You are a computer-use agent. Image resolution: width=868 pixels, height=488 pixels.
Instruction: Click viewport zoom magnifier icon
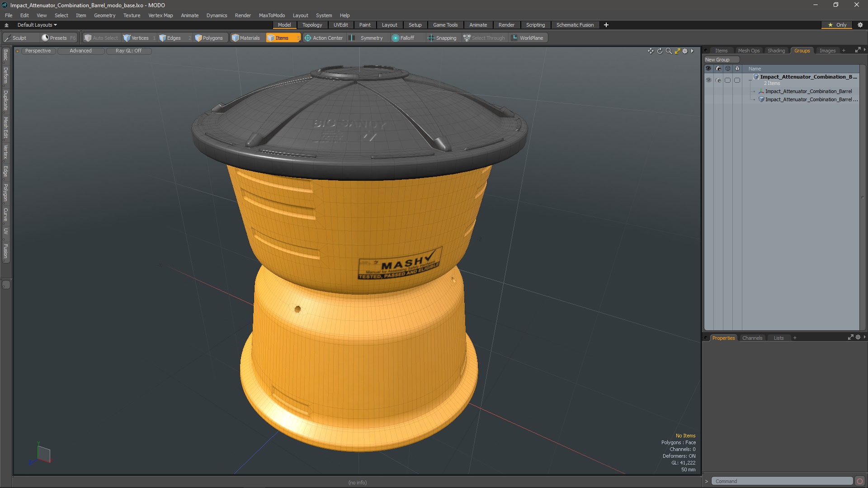[x=669, y=51]
